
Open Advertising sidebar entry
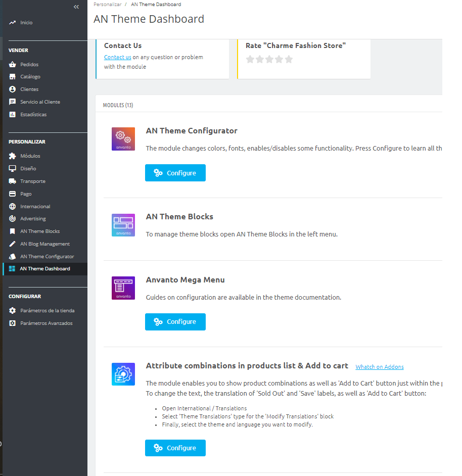pos(33,219)
